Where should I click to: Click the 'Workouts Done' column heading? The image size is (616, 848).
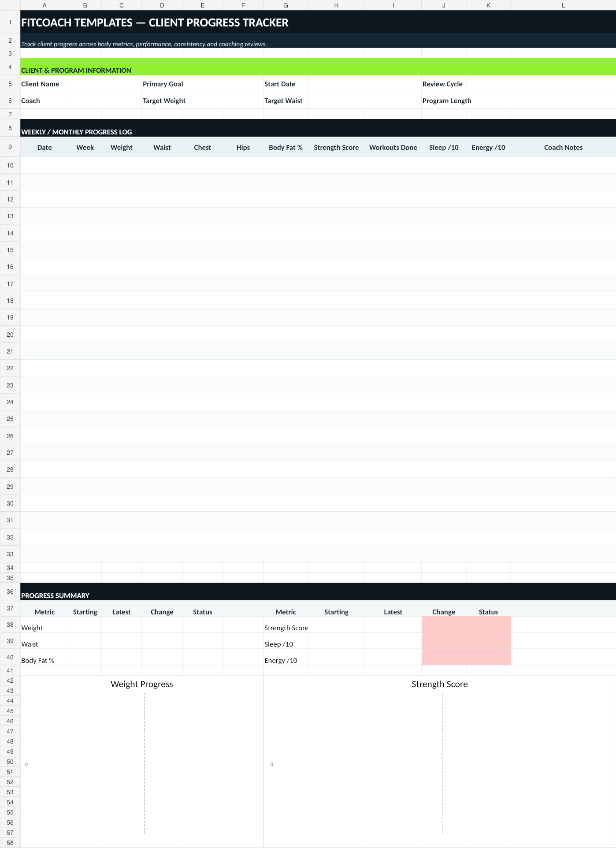[393, 147]
